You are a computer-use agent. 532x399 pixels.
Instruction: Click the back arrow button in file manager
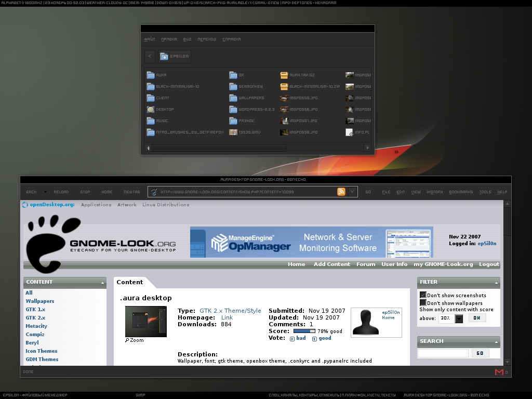[x=150, y=56]
